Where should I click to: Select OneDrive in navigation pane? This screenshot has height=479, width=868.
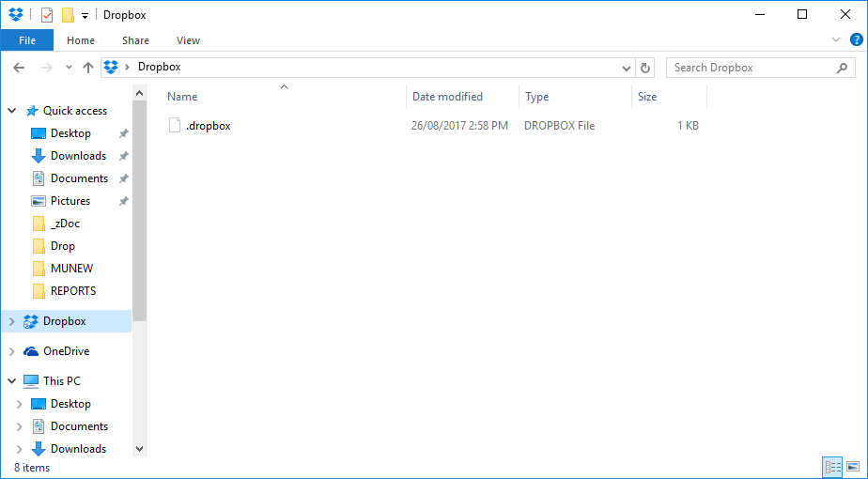pyautogui.click(x=66, y=351)
